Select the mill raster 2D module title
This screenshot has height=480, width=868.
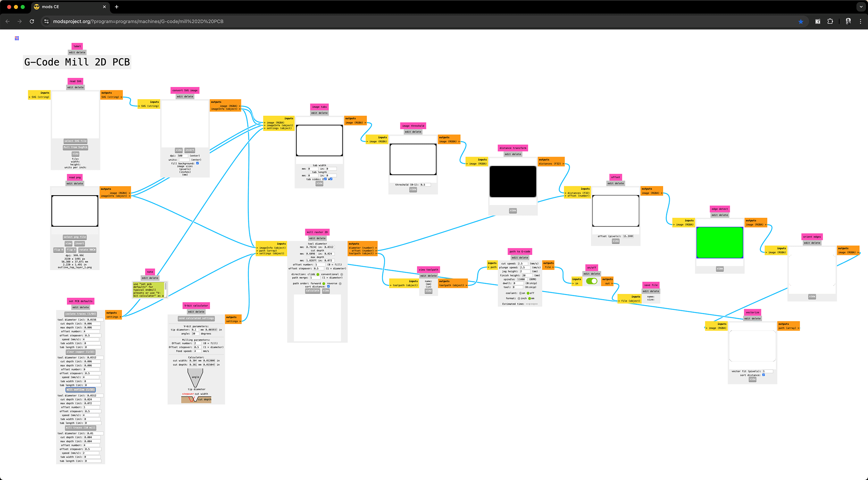[x=317, y=232]
